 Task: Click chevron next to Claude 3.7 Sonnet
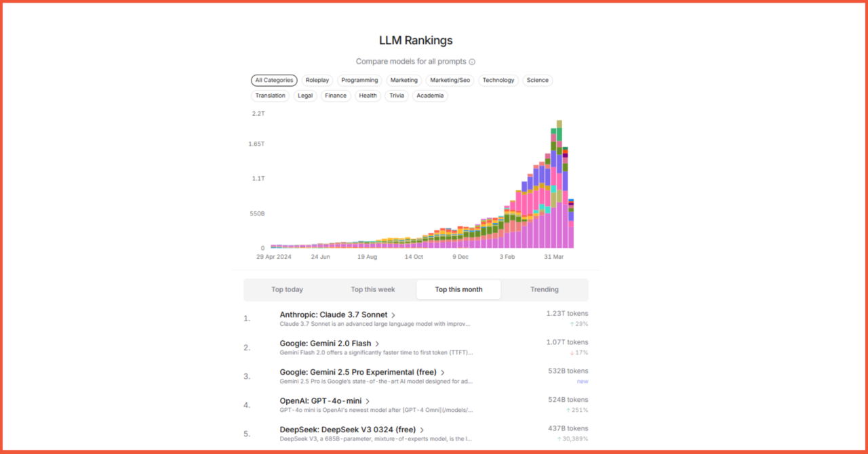(393, 315)
